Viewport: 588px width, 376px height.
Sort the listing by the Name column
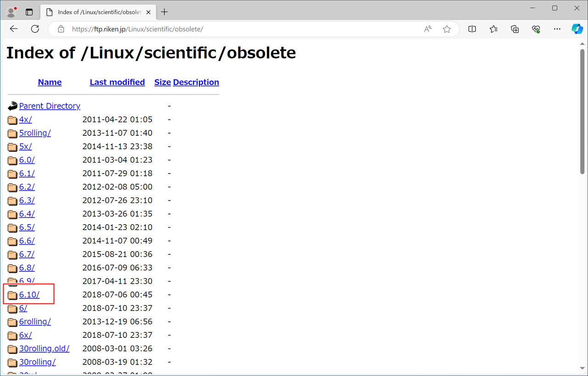50,82
